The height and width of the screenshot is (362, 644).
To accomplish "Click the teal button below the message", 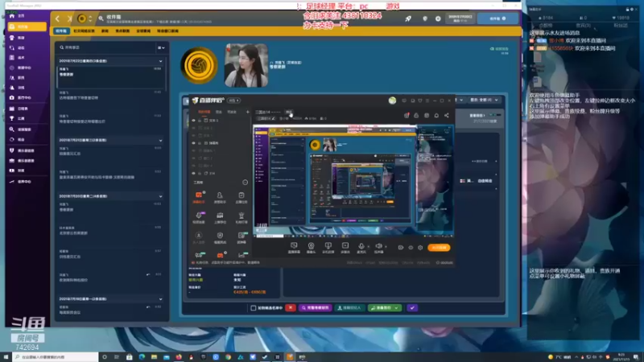I will 349,308.
